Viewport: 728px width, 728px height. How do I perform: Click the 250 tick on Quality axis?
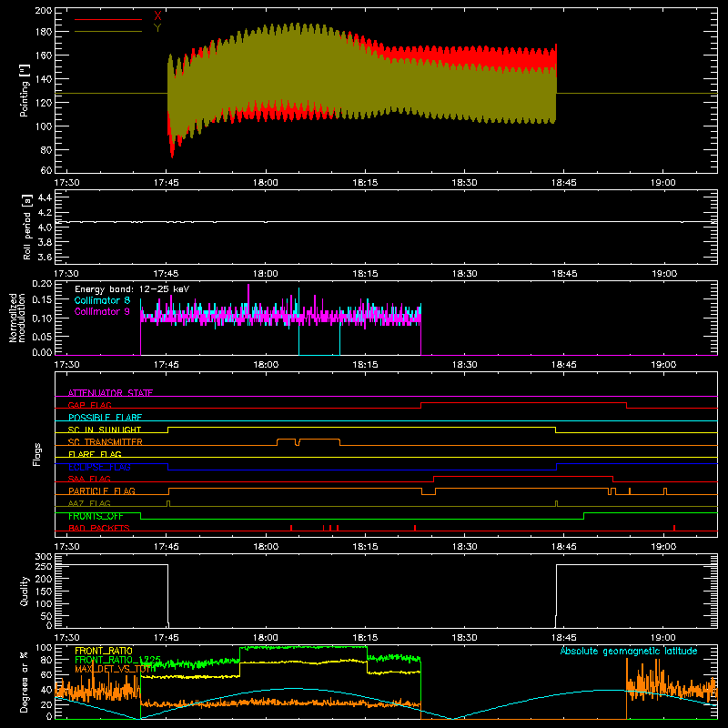click(44, 567)
